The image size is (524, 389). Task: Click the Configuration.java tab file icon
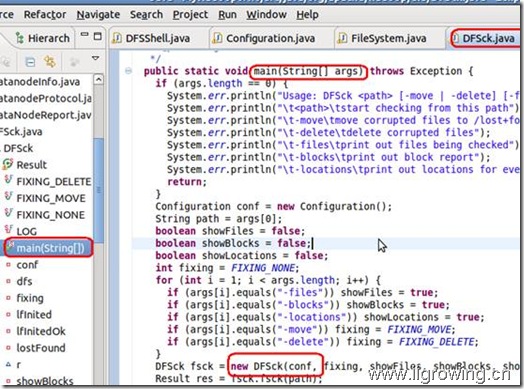(x=217, y=39)
